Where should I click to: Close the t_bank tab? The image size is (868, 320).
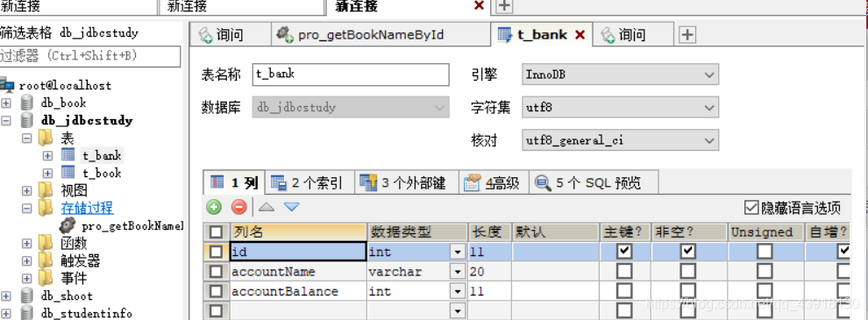[580, 35]
